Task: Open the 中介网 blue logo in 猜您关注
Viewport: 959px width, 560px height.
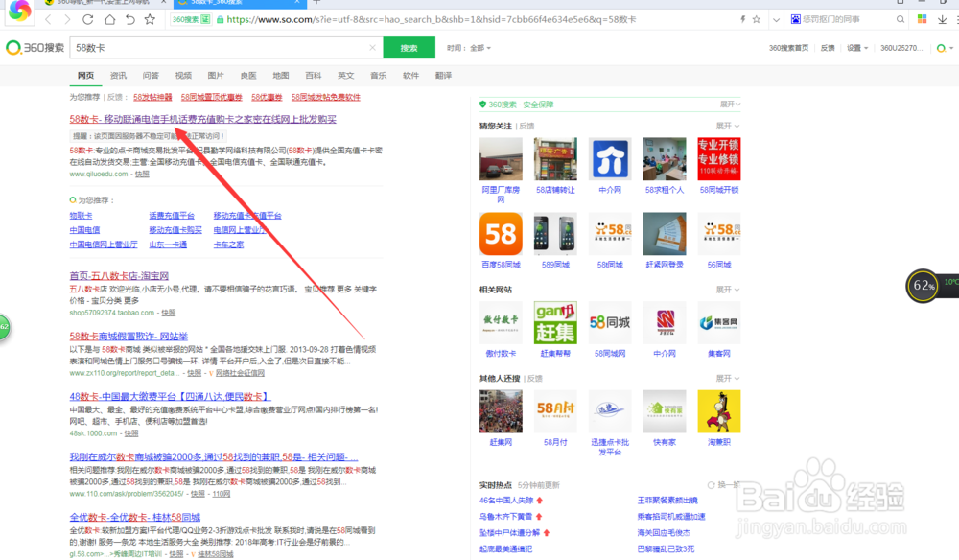Action: click(610, 159)
